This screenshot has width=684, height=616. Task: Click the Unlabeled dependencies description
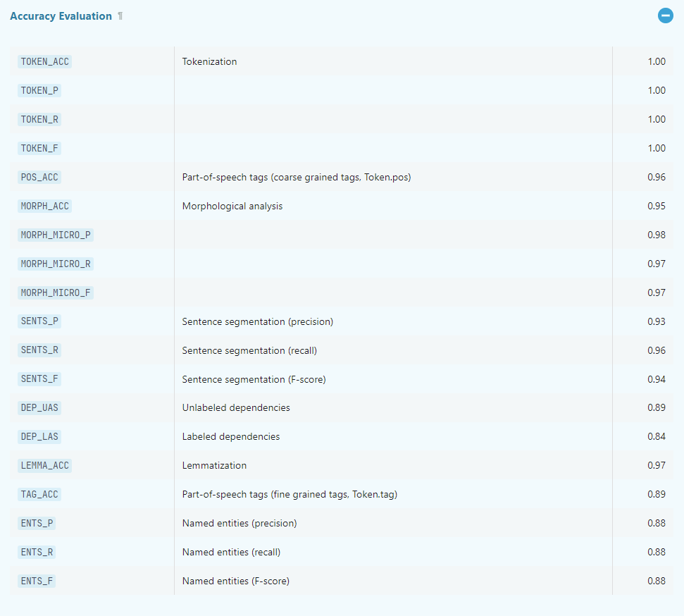click(236, 408)
